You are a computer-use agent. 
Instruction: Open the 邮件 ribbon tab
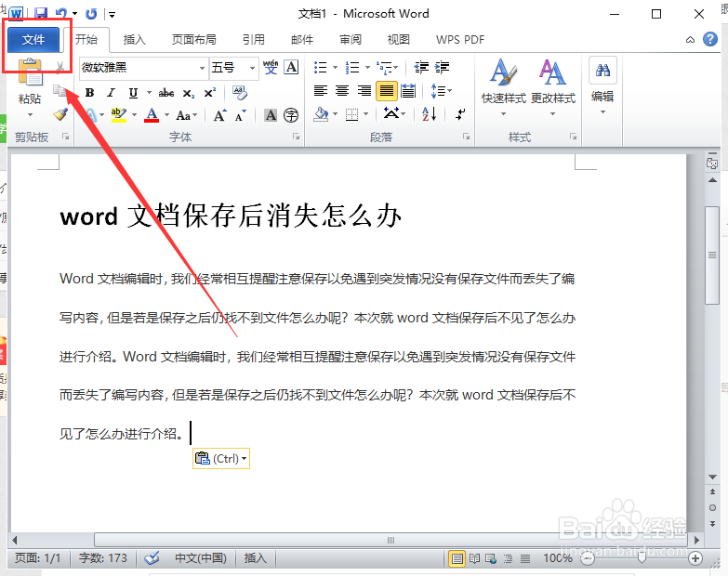[302, 40]
